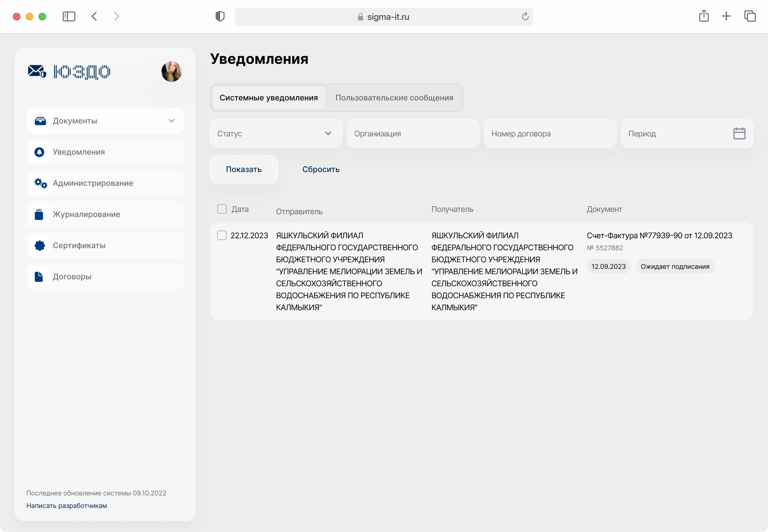This screenshot has width=768, height=532.
Task: Open the calendar picker in Период field
Action: 739,134
